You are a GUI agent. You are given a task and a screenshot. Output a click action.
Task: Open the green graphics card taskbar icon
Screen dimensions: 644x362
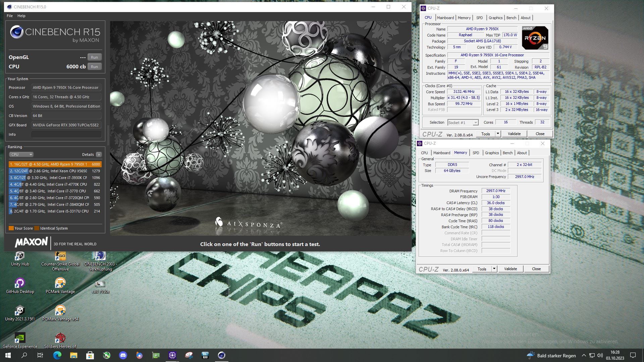156,355
